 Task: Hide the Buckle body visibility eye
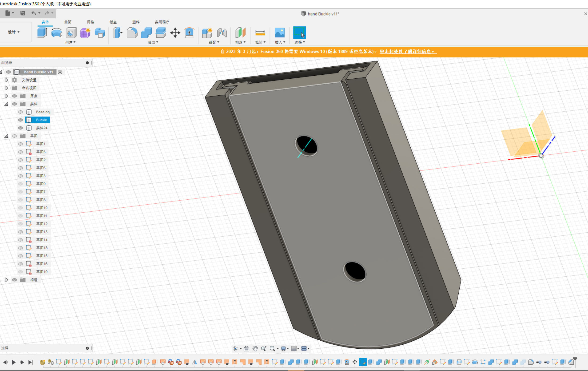(x=20, y=120)
